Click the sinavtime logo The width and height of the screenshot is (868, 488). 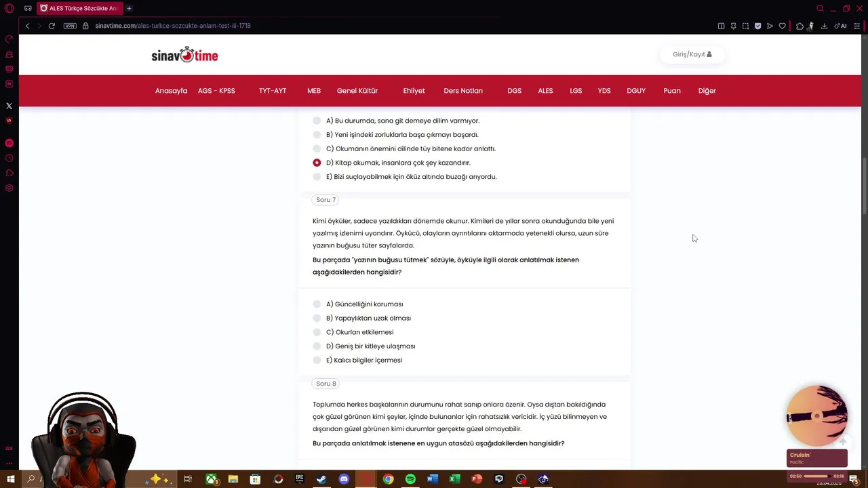[x=184, y=55]
